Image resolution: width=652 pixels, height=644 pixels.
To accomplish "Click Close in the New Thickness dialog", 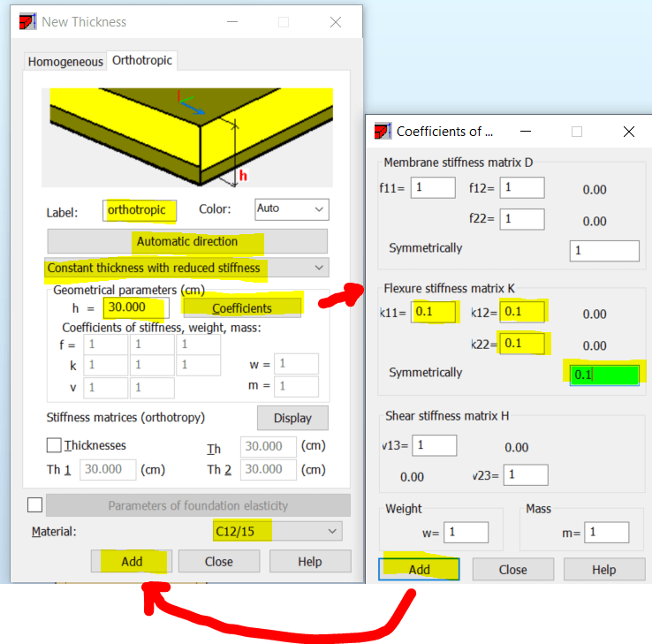I will click(x=219, y=561).
